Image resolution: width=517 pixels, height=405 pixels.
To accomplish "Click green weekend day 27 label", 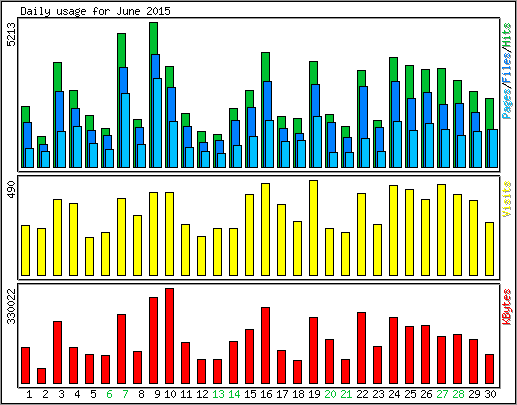I will 442,394.
